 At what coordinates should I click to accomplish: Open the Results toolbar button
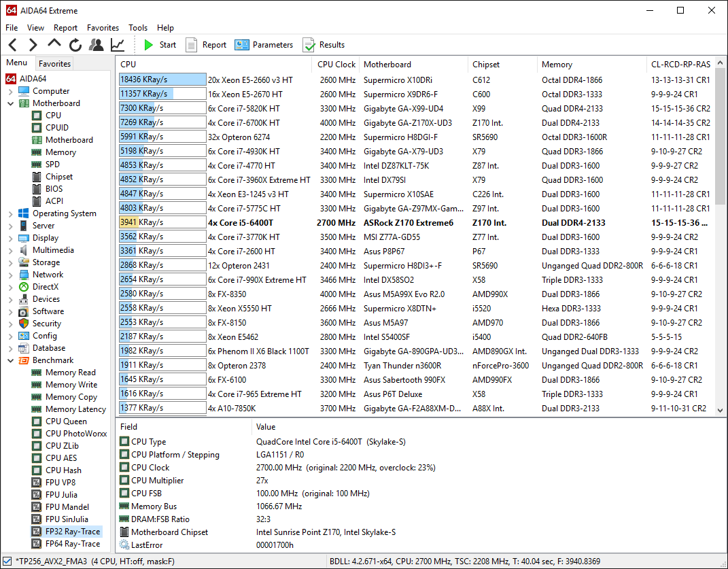[324, 45]
